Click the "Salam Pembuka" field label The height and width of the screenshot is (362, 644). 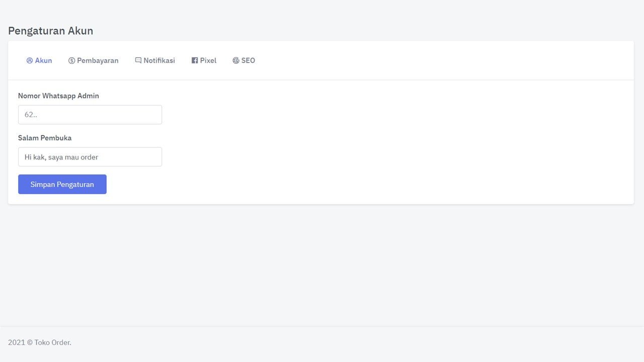(45, 138)
